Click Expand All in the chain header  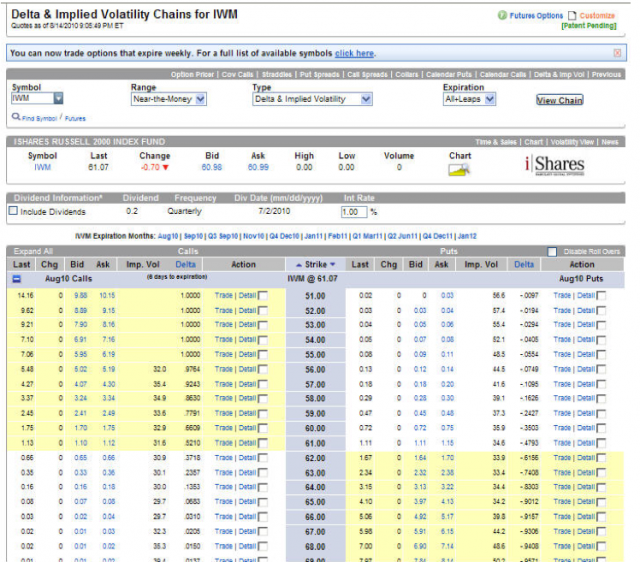(33, 251)
